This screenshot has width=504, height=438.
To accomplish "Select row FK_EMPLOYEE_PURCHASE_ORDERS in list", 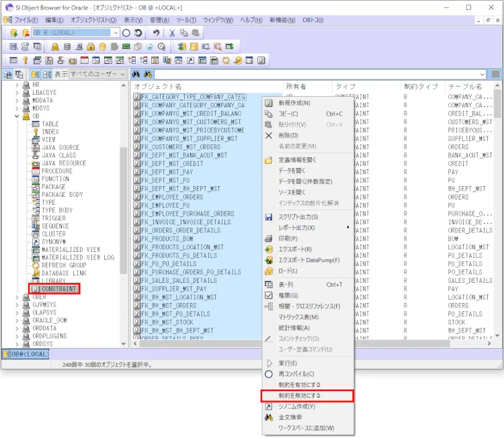I will 187,214.
